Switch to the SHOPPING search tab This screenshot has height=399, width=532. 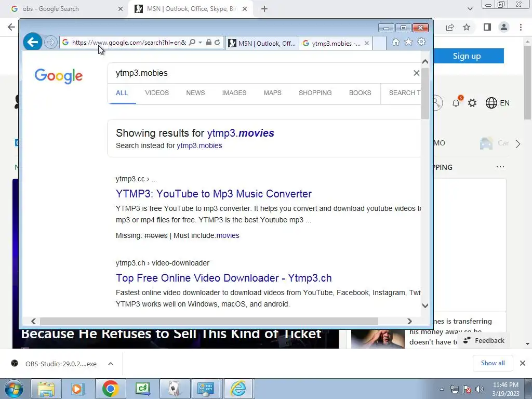[315, 93]
